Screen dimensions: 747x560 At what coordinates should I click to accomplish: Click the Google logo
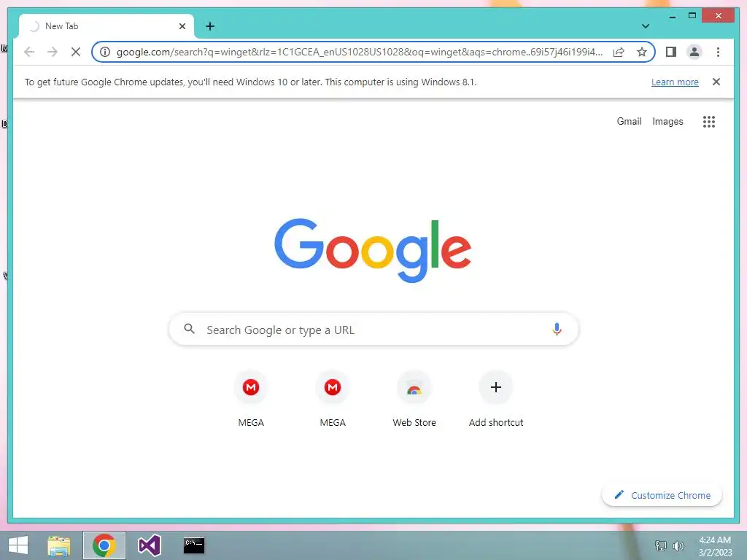(x=373, y=249)
